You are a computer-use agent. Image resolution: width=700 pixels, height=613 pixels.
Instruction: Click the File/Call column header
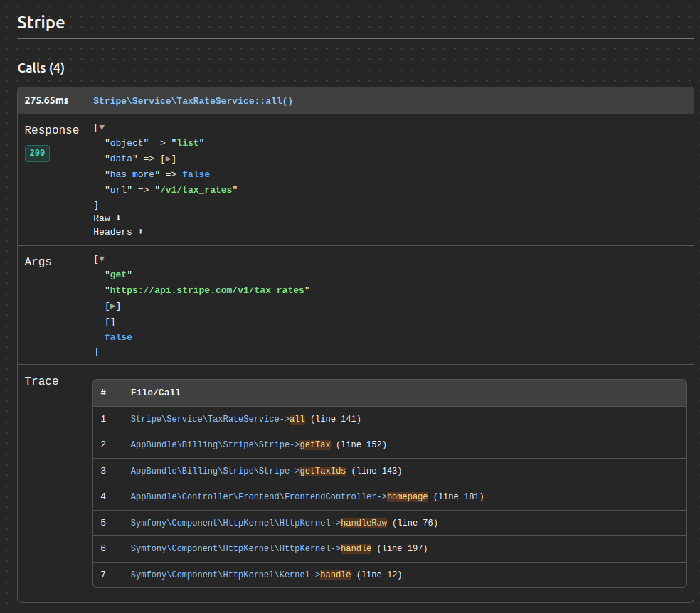[156, 393]
